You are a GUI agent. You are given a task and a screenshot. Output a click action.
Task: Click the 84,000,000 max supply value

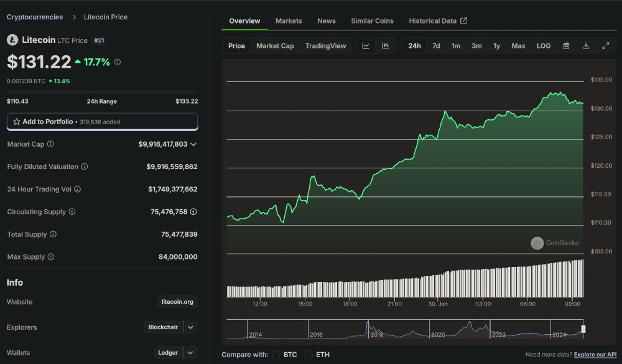point(178,257)
